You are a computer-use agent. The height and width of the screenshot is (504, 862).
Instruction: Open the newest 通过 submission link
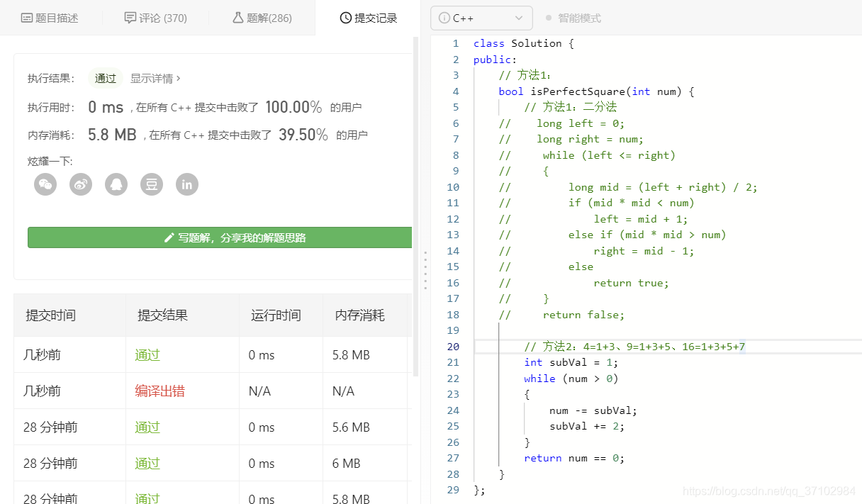(146, 354)
